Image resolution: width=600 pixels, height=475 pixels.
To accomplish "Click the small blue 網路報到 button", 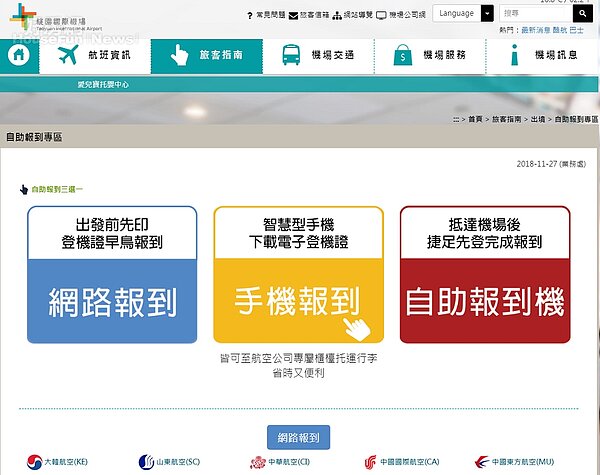I will (x=298, y=437).
